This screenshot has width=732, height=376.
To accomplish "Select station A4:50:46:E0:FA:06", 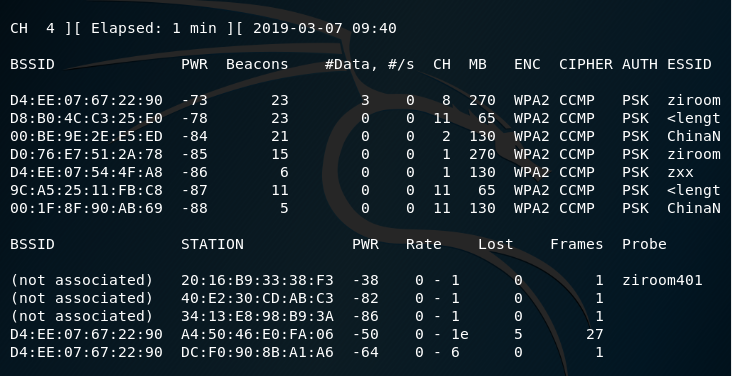I will pyautogui.click(x=257, y=334).
